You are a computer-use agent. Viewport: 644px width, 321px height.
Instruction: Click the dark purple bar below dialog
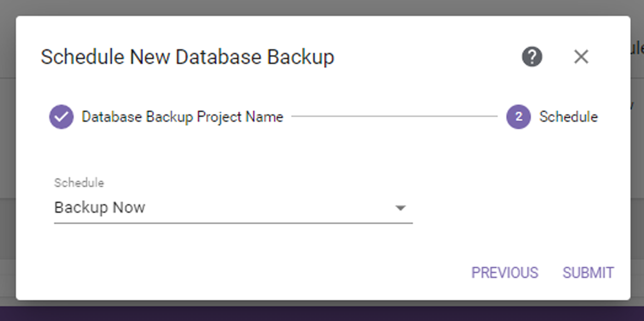tap(322, 313)
